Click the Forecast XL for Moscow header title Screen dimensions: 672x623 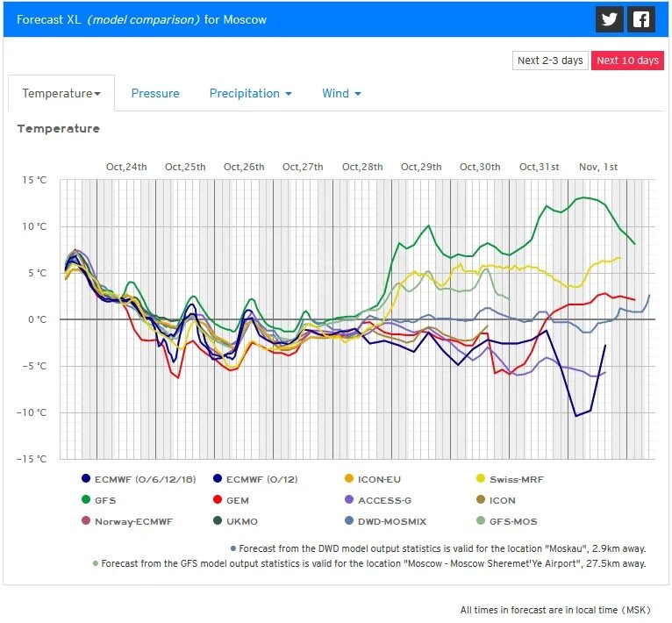pos(141,19)
